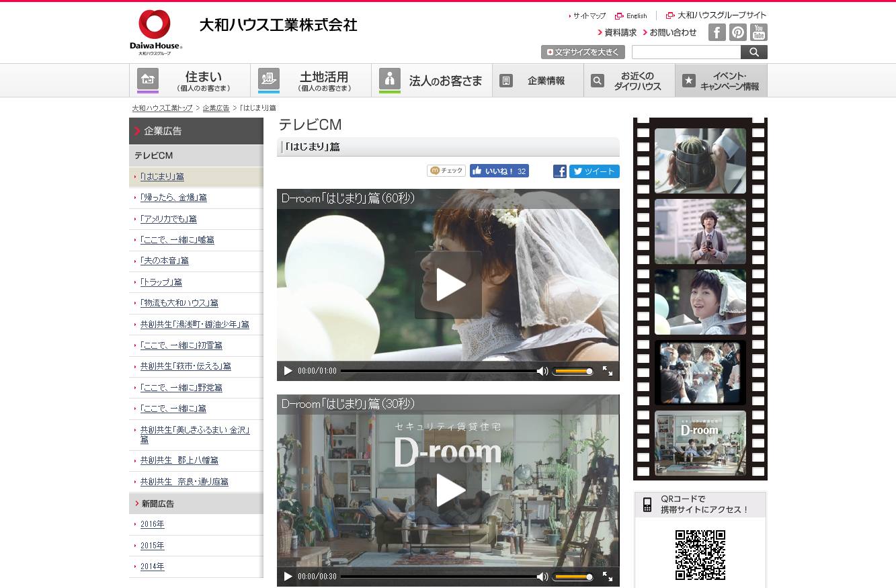Open the D-room film strip thumbnail
Viewport: 896px width, 588px height.
point(700,444)
